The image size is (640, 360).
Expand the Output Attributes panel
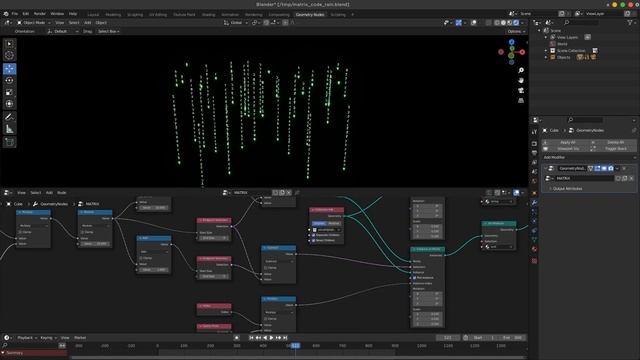point(567,189)
